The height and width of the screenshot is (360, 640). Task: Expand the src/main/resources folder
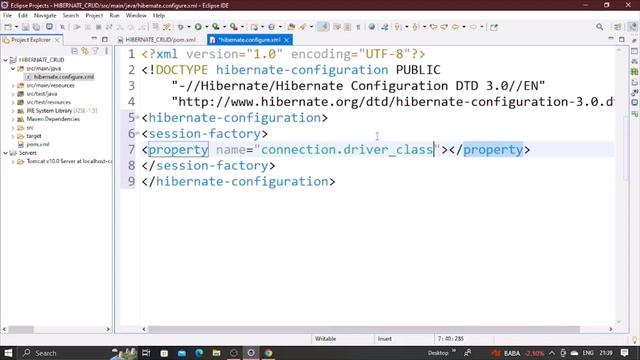point(13,86)
